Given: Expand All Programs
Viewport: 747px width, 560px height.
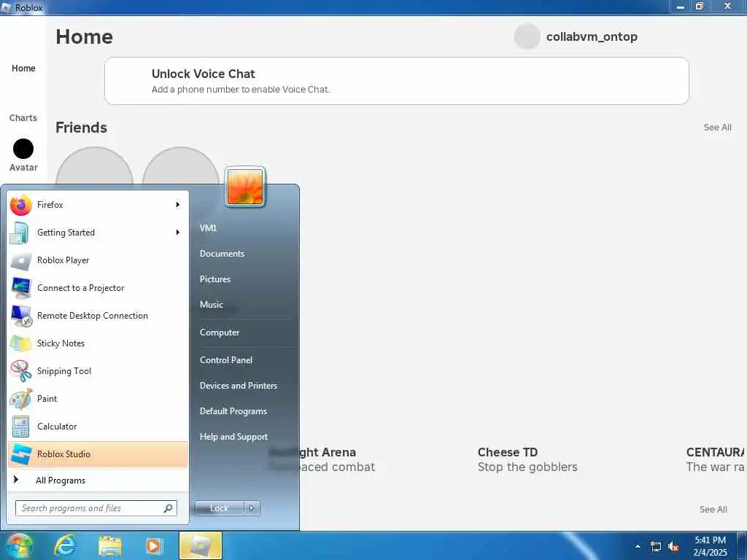Looking at the screenshot, I should [98, 481].
